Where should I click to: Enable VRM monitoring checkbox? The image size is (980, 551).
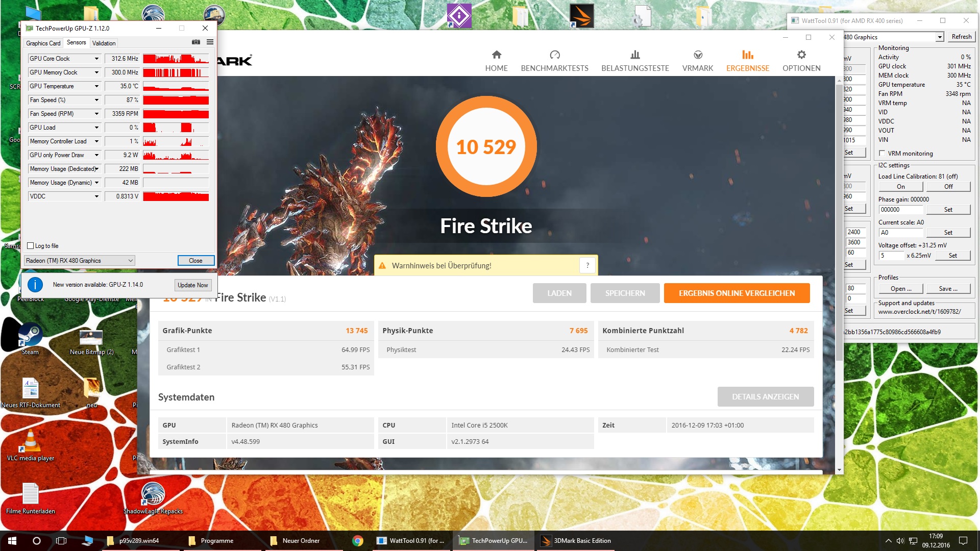pyautogui.click(x=882, y=154)
